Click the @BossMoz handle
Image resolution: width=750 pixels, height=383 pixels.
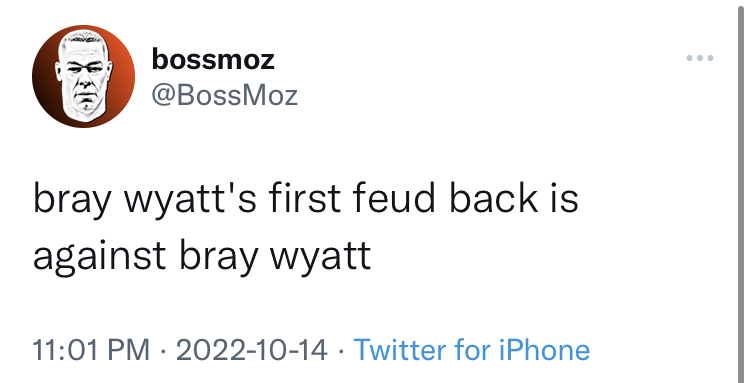pos(225,96)
